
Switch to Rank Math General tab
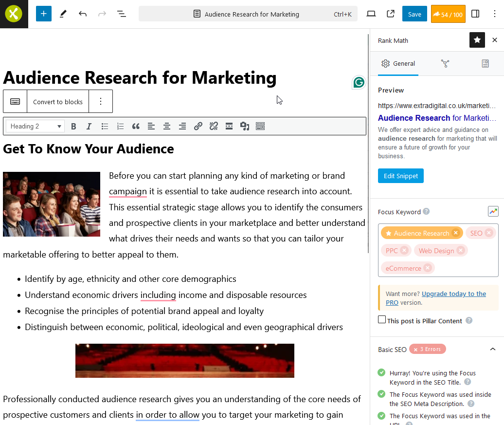(398, 64)
